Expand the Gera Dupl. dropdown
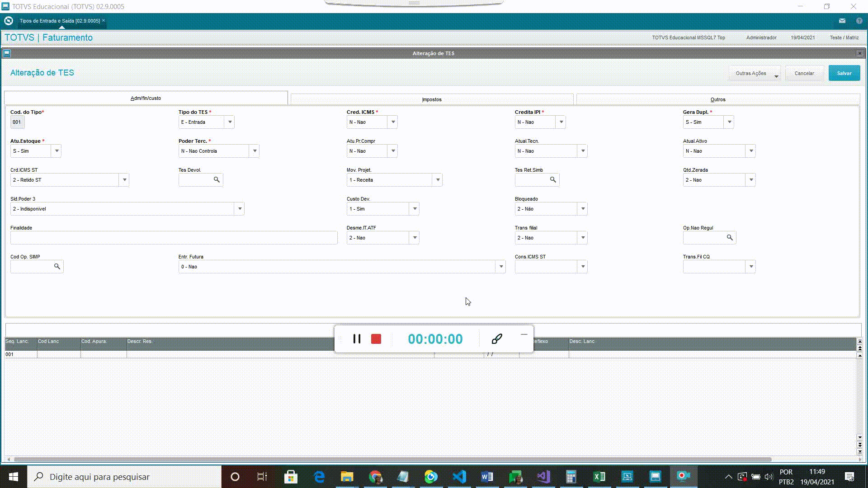Viewport: 868px width, 488px height. [729, 122]
